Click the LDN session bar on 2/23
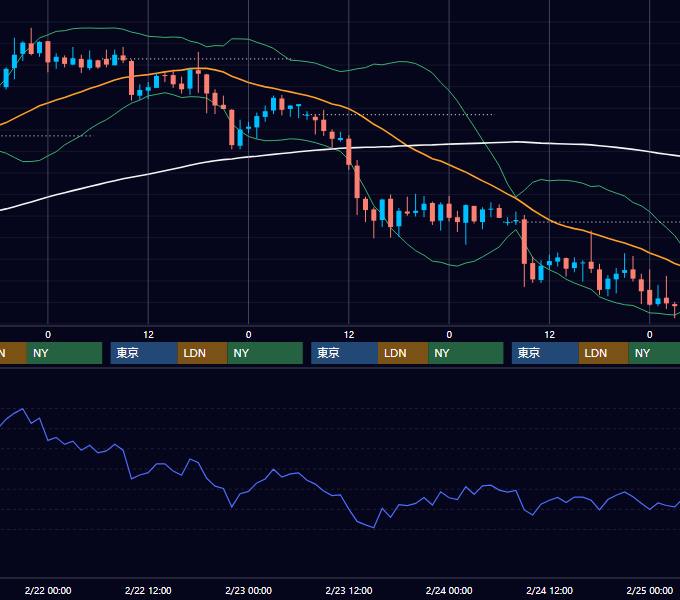Viewport: 680px width, 600px height. (403, 353)
